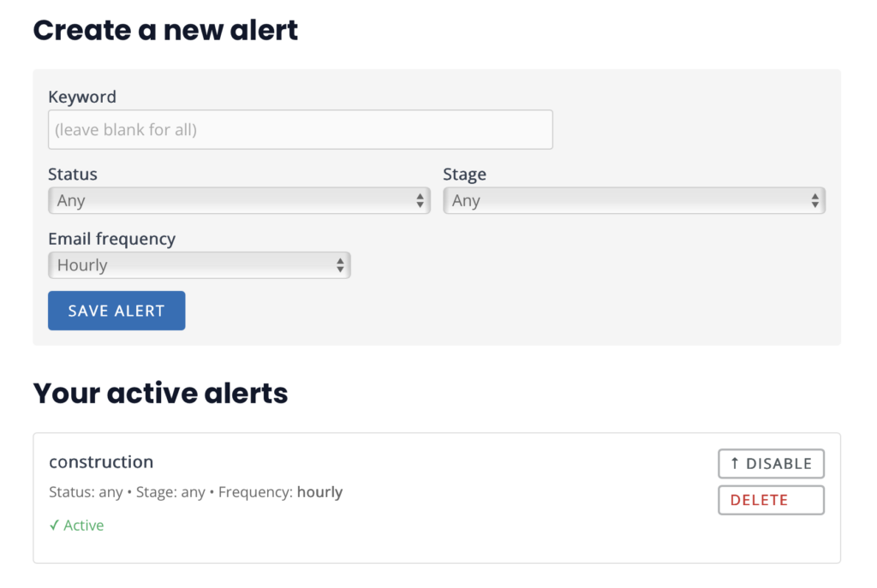
Task: Click the Status dropdown's up-down arrows icon
Action: [420, 201]
